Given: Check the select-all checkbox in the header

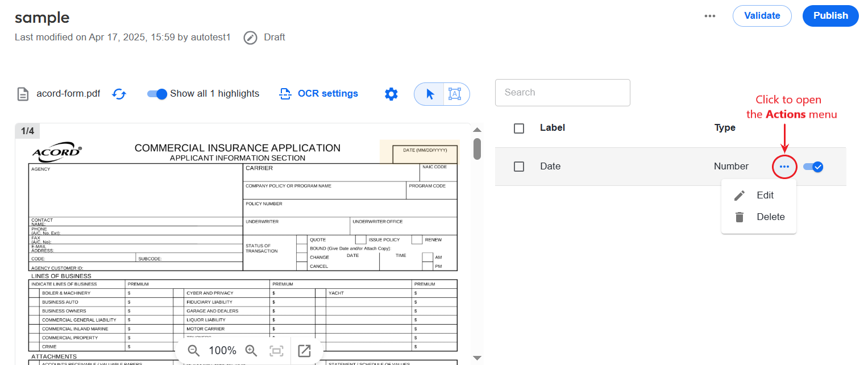Looking at the screenshot, I should pos(519,128).
